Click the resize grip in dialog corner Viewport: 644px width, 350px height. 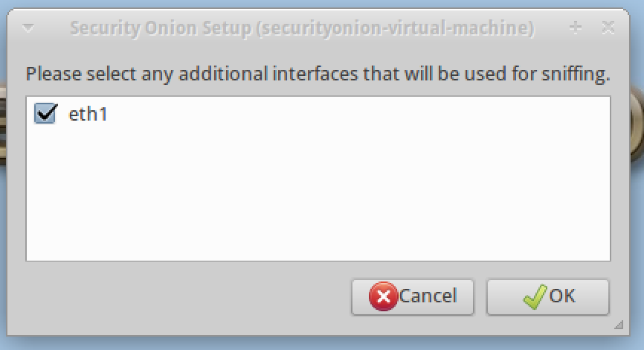pos(619,325)
